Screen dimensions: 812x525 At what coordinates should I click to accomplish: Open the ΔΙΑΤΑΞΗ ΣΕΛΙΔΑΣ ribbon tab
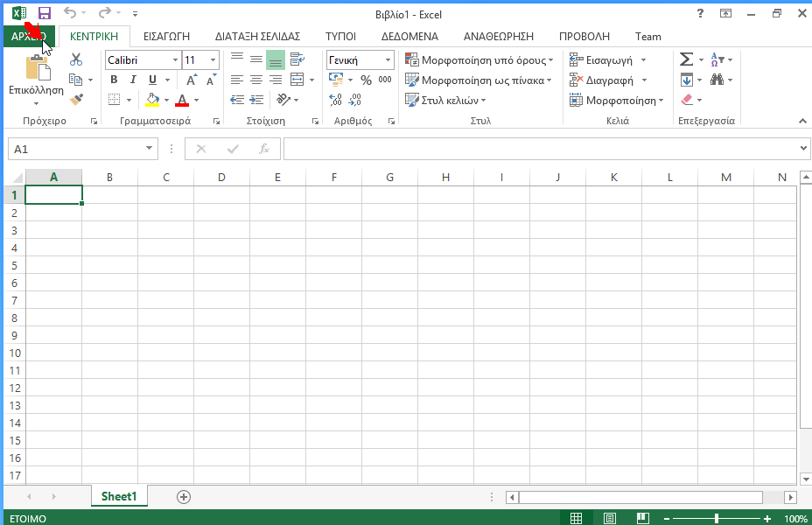(x=258, y=36)
